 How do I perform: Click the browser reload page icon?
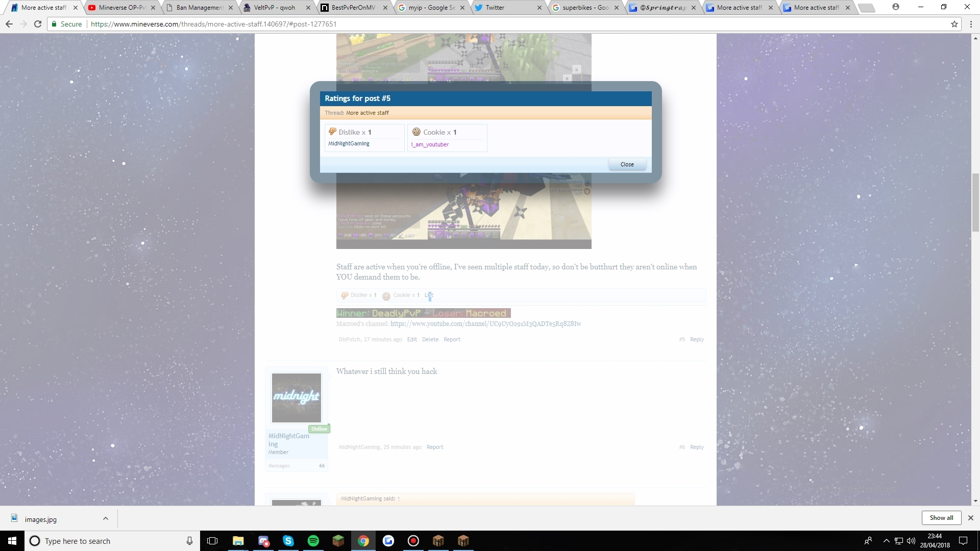pos(38,24)
